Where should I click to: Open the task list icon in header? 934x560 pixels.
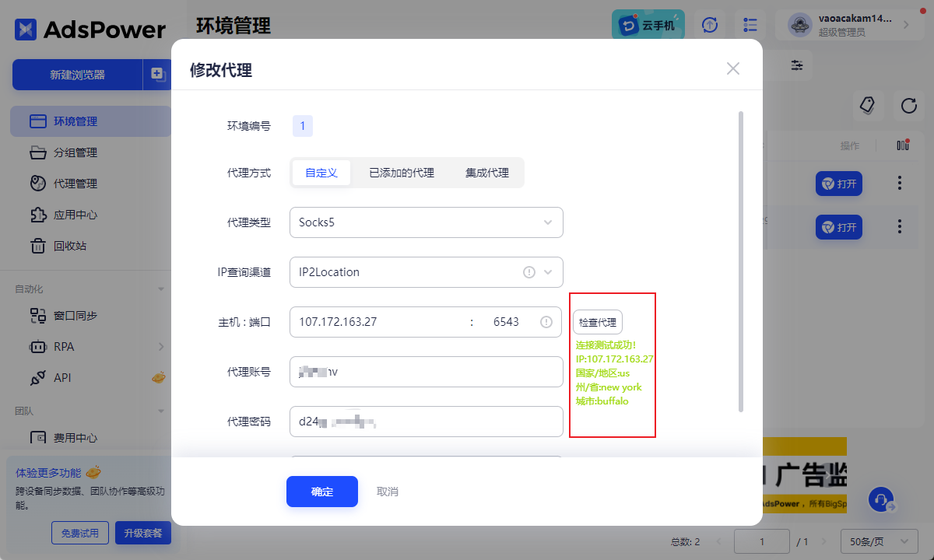pos(750,25)
